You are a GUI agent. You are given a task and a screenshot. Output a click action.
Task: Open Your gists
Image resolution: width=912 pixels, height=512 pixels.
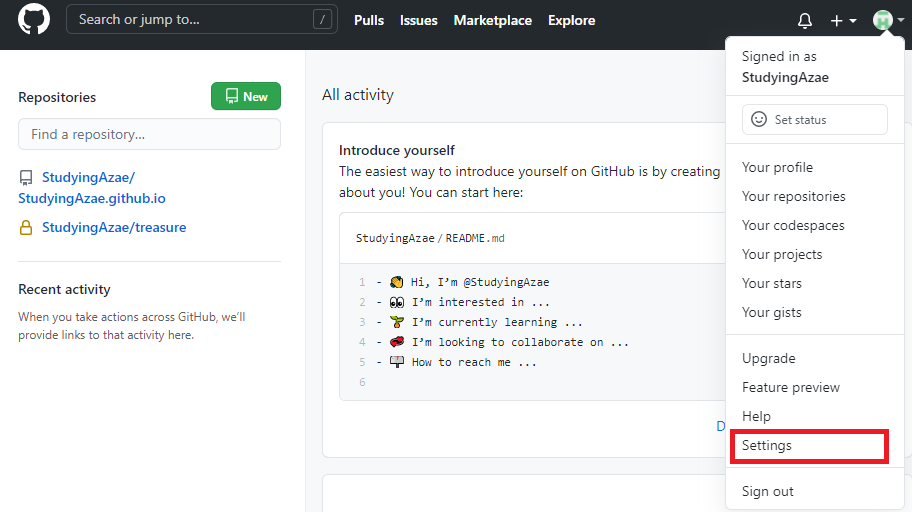[x=771, y=312]
